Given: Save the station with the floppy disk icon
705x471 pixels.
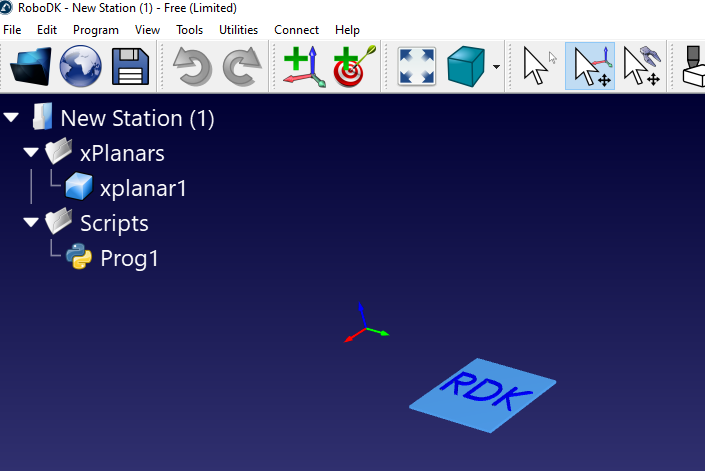Looking at the screenshot, I should click(130, 67).
